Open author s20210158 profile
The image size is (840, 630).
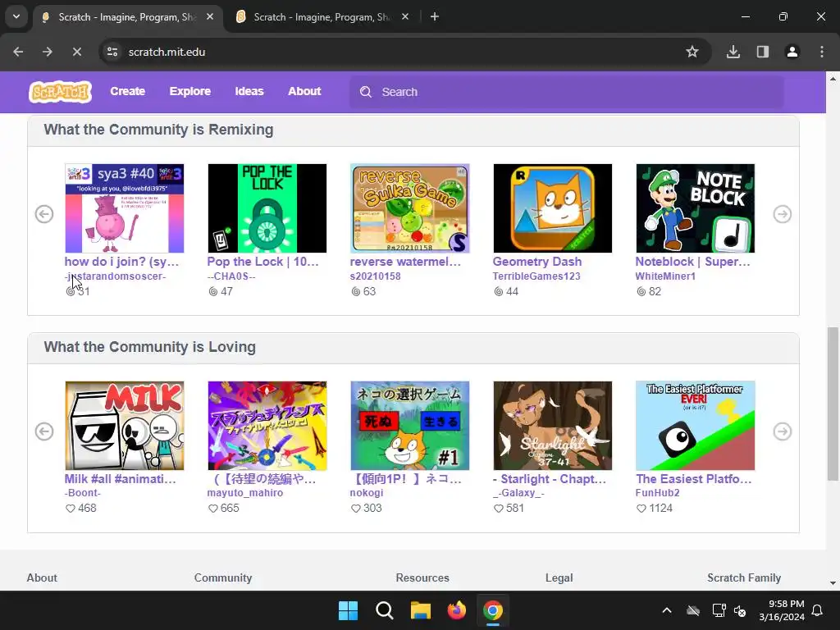[375, 276]
